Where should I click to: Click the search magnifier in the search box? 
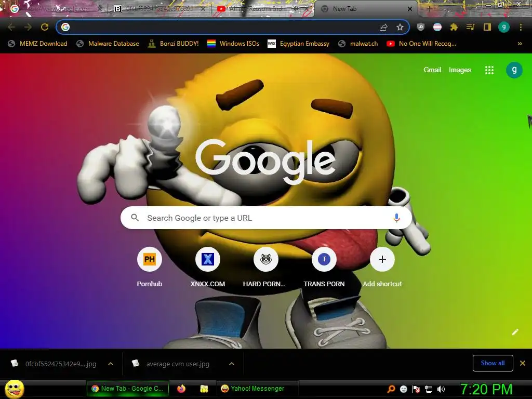tap(135, 218)
